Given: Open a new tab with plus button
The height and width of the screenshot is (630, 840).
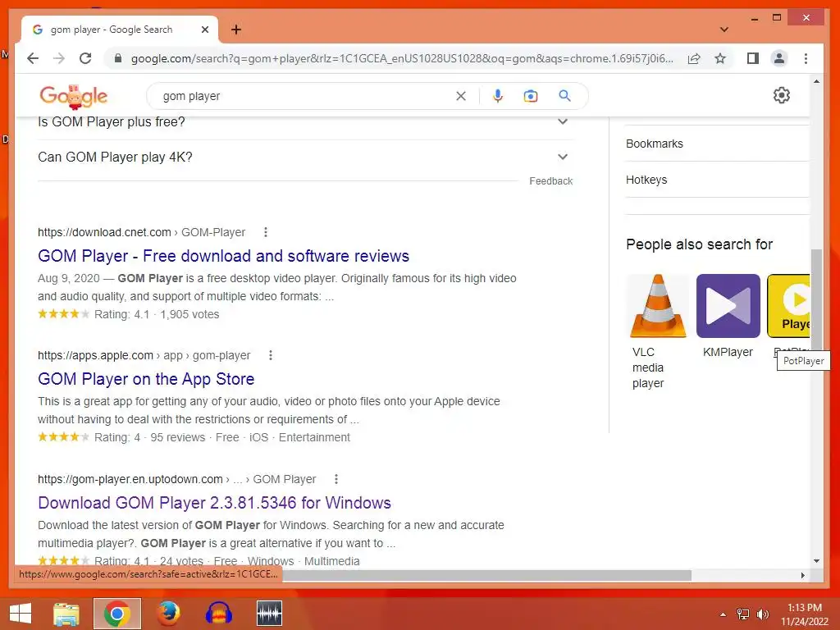Looking at the screenshot, I should click(x=236, y=30).
